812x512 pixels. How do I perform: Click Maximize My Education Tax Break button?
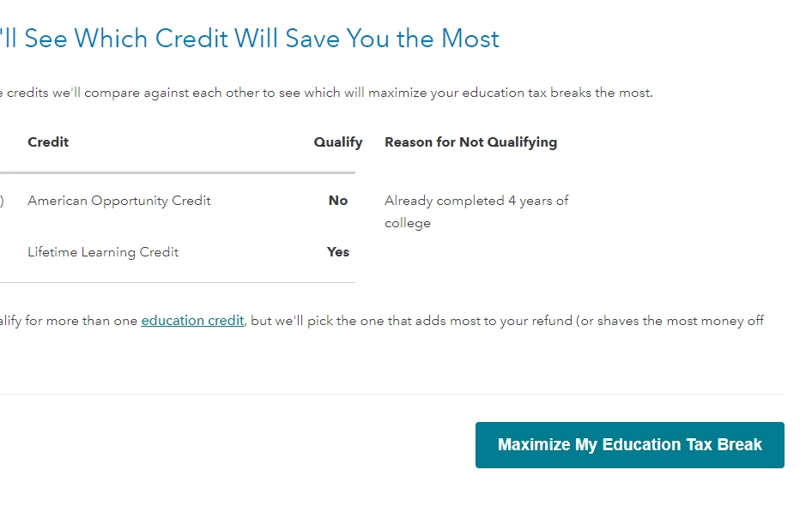point(630,445)
